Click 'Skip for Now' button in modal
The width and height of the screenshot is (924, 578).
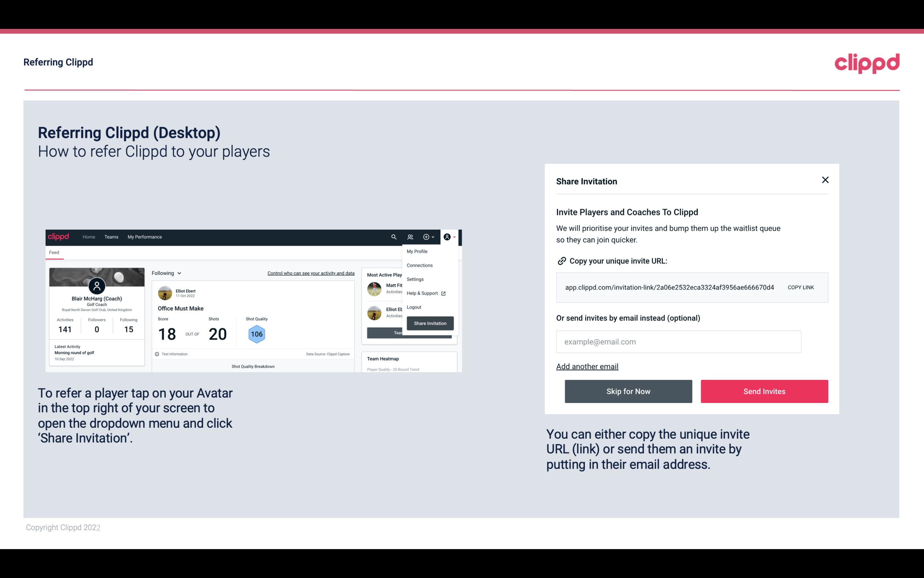click(x=628, y=391)
